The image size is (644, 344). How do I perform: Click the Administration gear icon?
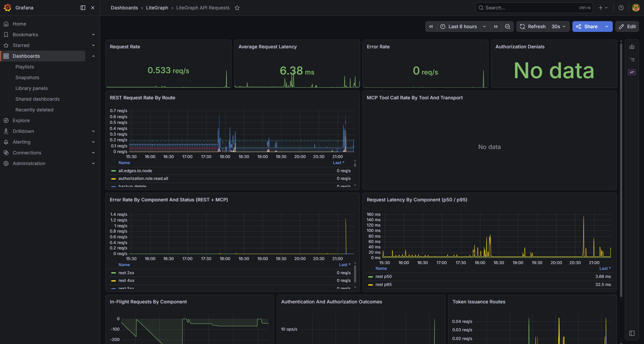[x=6, y=163]
